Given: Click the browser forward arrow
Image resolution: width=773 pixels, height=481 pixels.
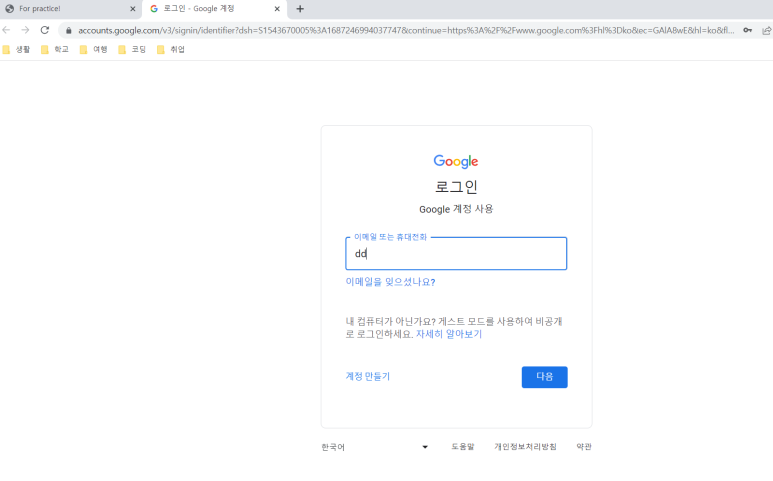Looking at the screenshot, I should 25,30.
